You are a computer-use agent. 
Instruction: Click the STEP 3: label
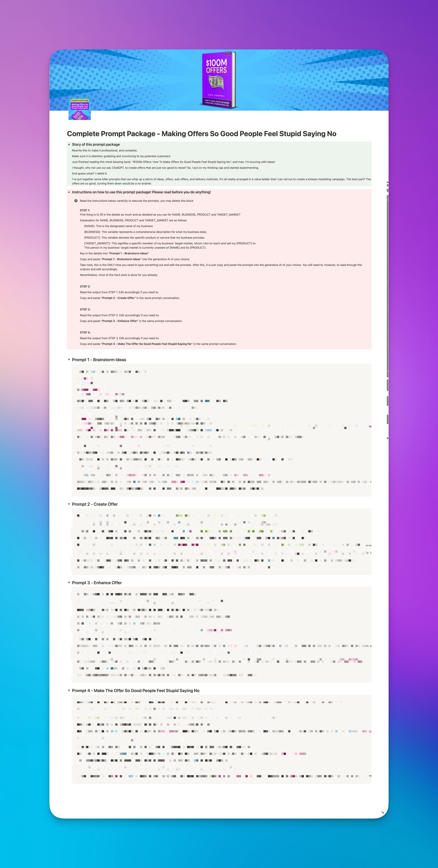point(85,309)
